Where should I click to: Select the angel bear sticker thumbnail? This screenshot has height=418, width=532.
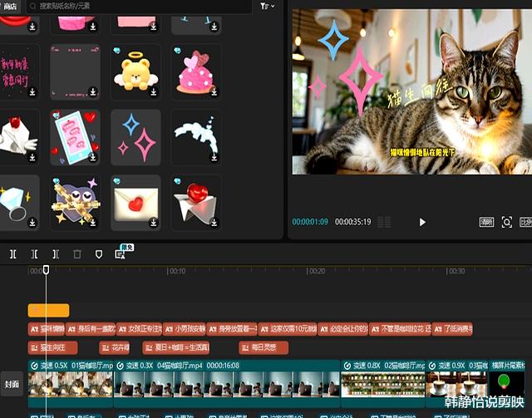point(136,72)
